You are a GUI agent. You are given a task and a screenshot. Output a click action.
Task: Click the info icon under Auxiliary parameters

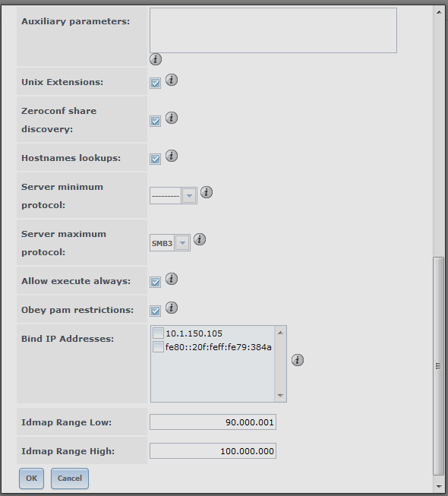pyautogui.click(x=156, y=59)
